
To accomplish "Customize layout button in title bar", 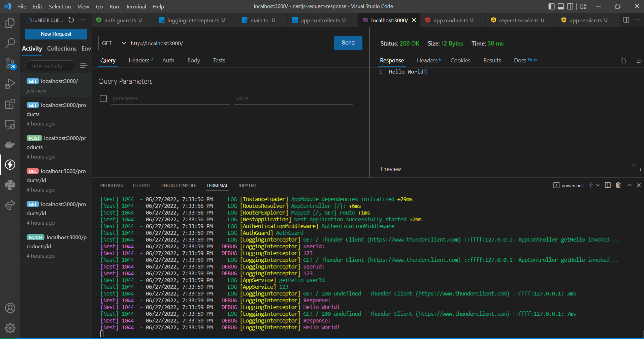I will (x=583, y=6).
